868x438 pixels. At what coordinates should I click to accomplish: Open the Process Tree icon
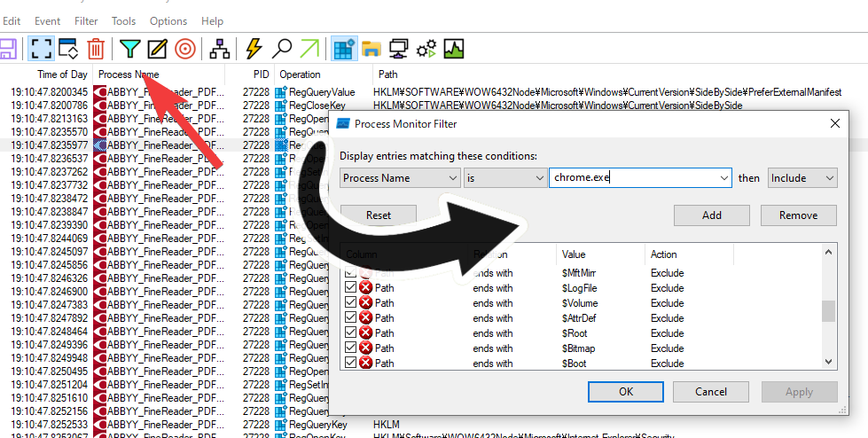(x=220, y=48)
